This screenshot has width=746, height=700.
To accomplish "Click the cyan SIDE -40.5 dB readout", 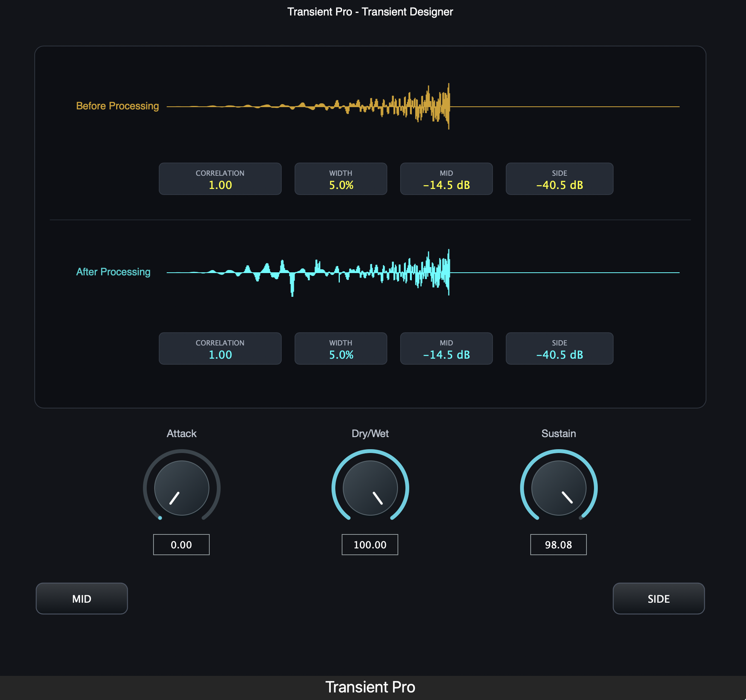I will (x=560, y=348).
